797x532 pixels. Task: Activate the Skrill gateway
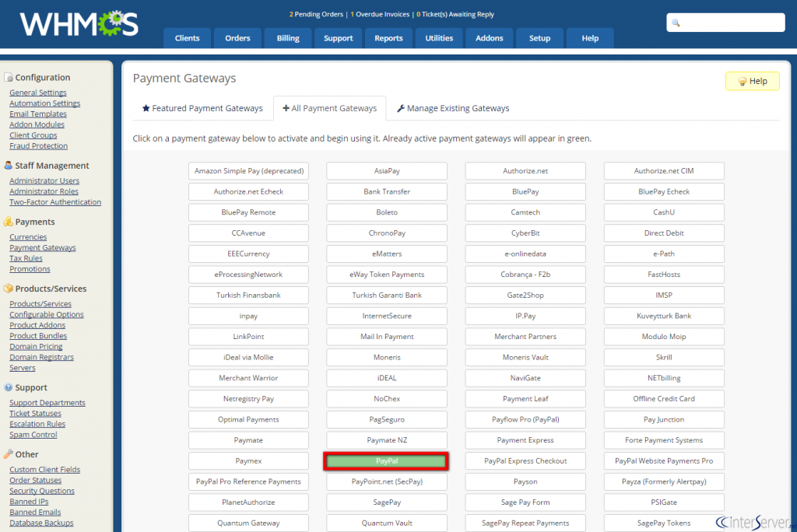664,357
